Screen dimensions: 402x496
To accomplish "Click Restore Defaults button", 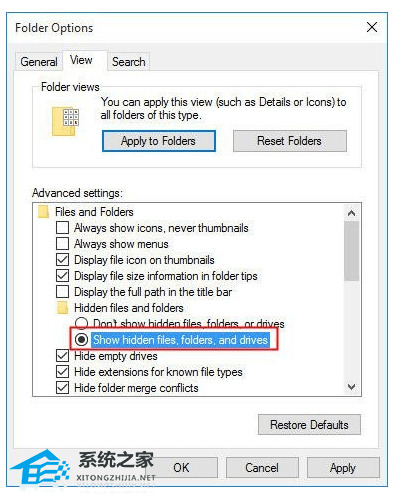I will click(x=309, y=425).
